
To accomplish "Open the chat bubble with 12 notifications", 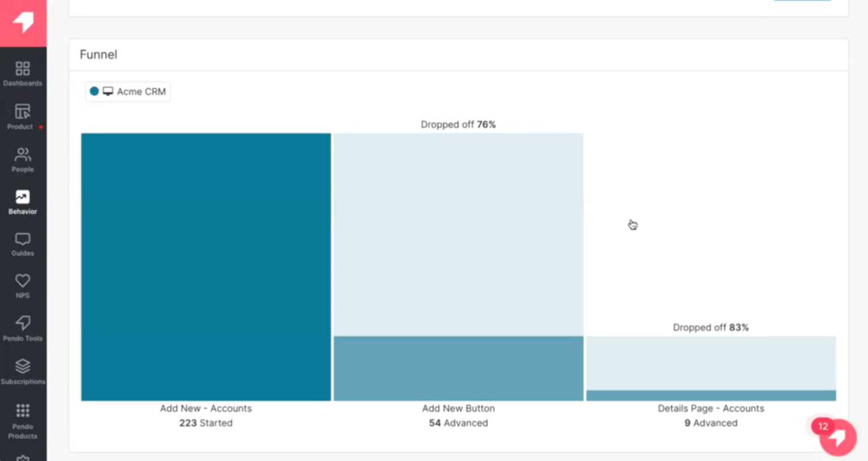I will [837, 437].
